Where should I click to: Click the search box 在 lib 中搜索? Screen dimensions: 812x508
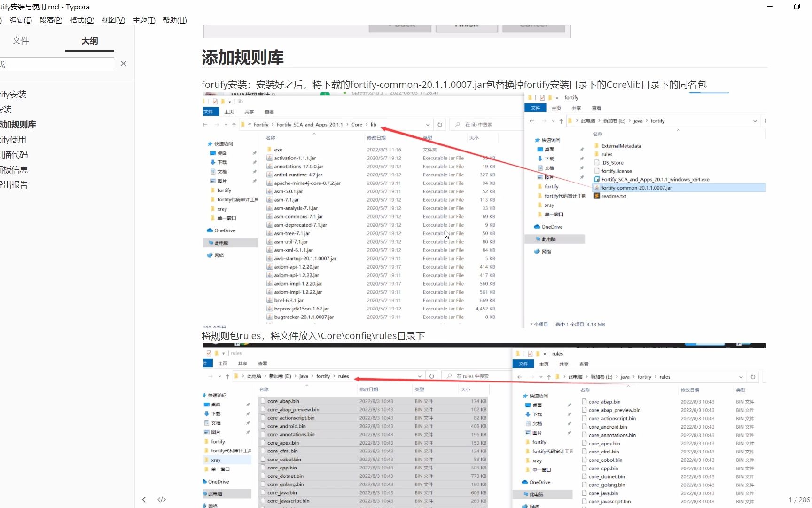click(x=487, y=125)
